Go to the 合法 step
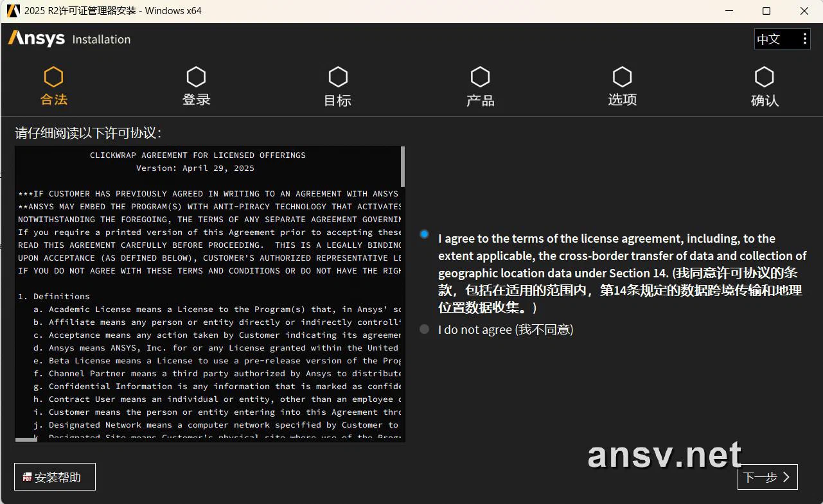 [54, 86]
